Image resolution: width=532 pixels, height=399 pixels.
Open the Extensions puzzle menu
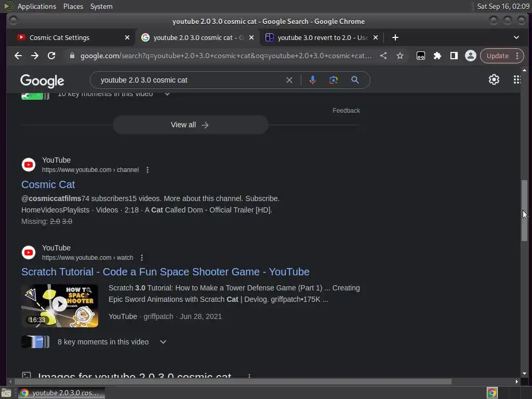[437, 56]
